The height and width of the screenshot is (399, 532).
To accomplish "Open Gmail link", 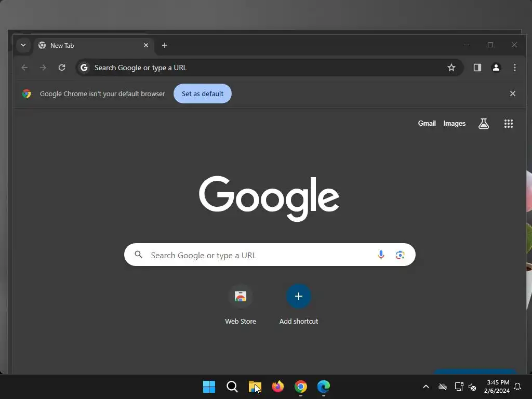I will (427, 124).
